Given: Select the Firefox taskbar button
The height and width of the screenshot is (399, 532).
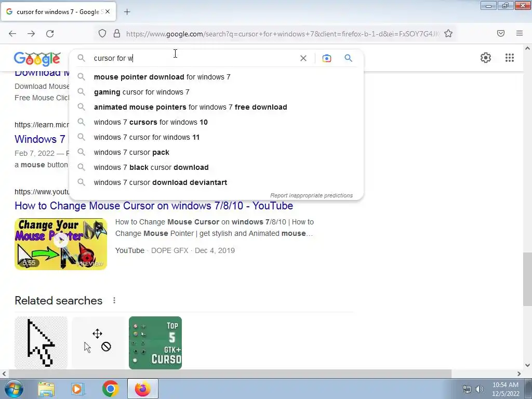Looking at the screenshot, I should (142, 389).
